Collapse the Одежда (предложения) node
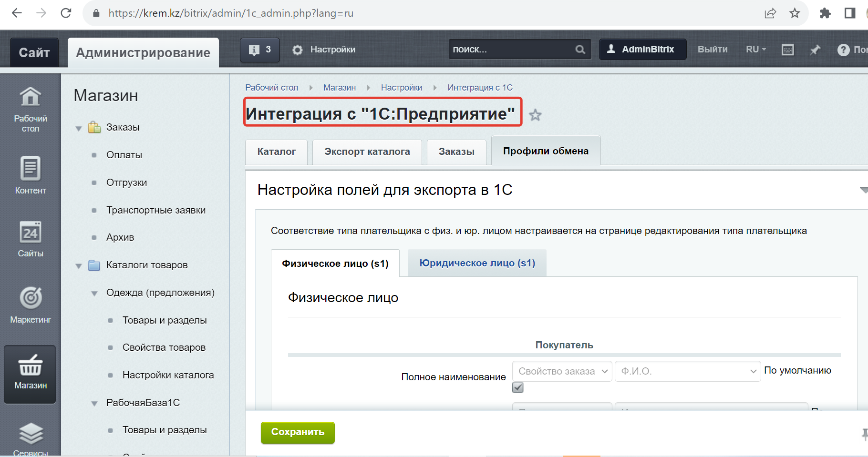Image resolution: width=868 pixels, height=457 pixels. click(x=94, y=294)
